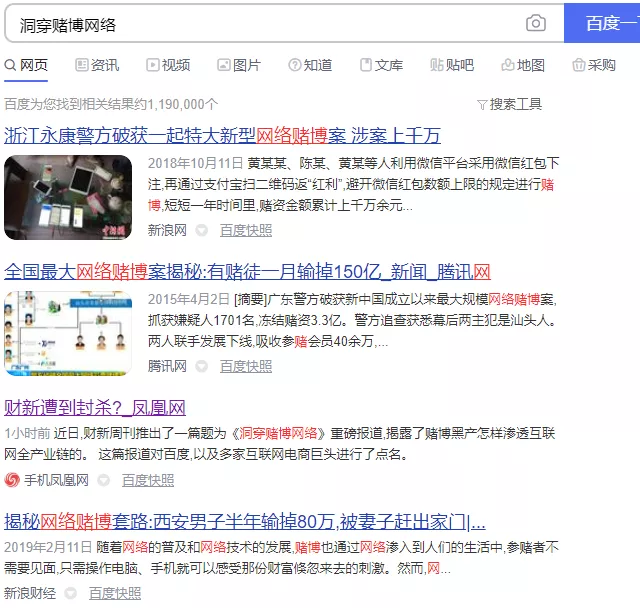The width and height of the screenshot is (640, 608).
Task: Expand dropdown arrow next to 手机凤凰网
Action: [x=104, y=480]
